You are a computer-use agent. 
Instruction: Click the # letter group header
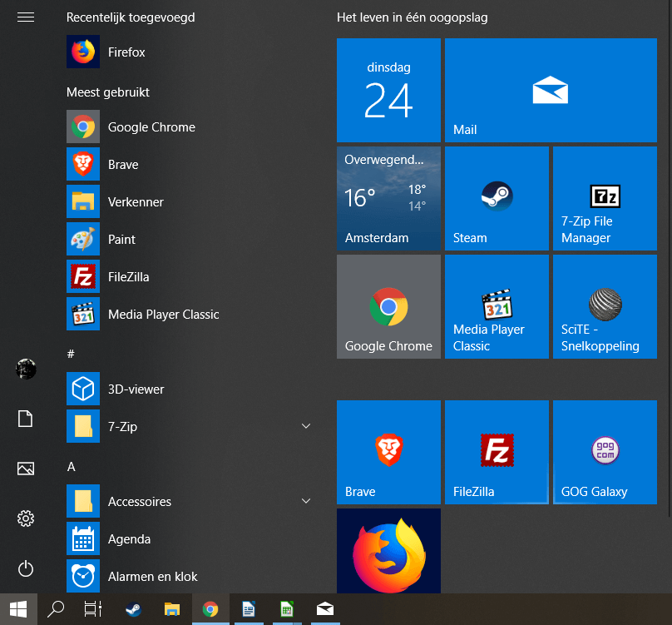72,354
